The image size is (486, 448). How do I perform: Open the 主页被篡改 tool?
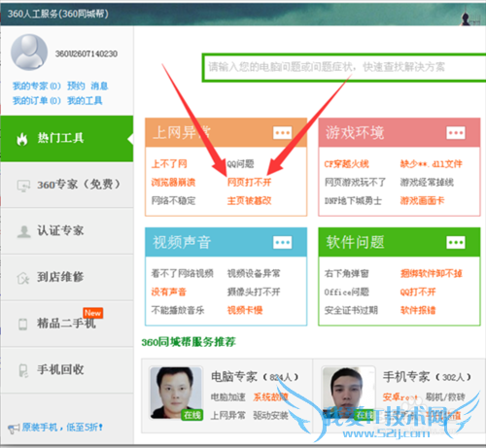coord(249,201)
